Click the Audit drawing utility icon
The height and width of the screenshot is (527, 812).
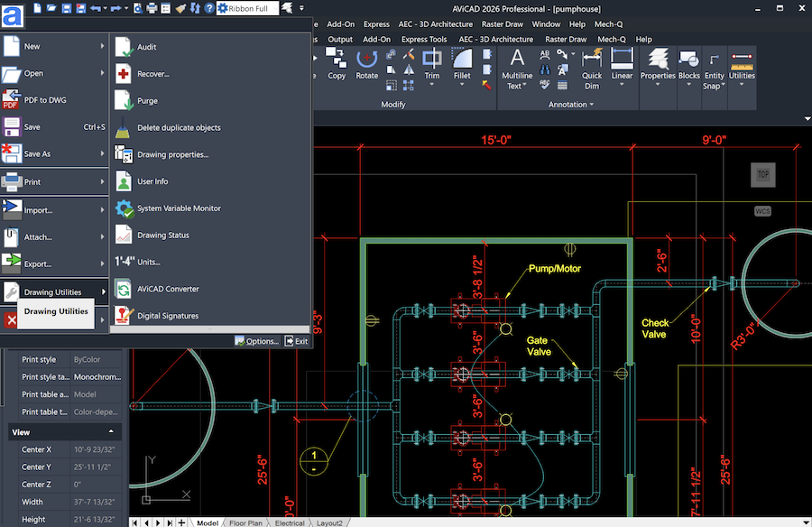click(x=124, y=47)
